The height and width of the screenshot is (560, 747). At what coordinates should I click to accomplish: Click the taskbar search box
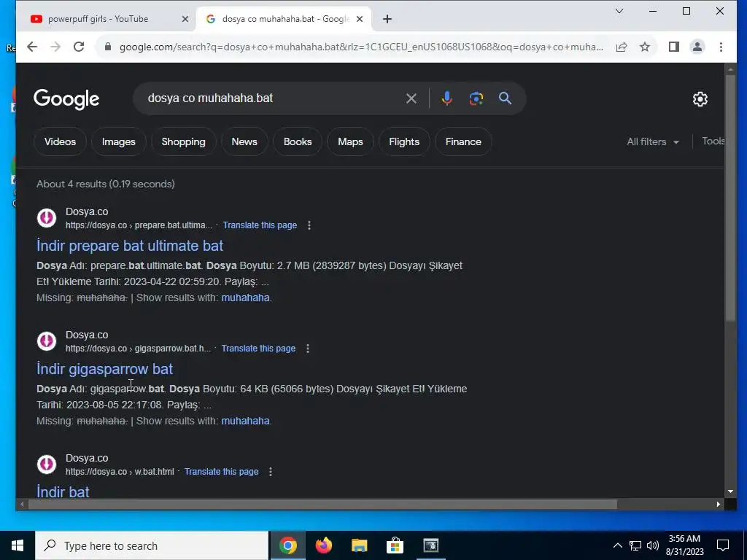(152, 545)
